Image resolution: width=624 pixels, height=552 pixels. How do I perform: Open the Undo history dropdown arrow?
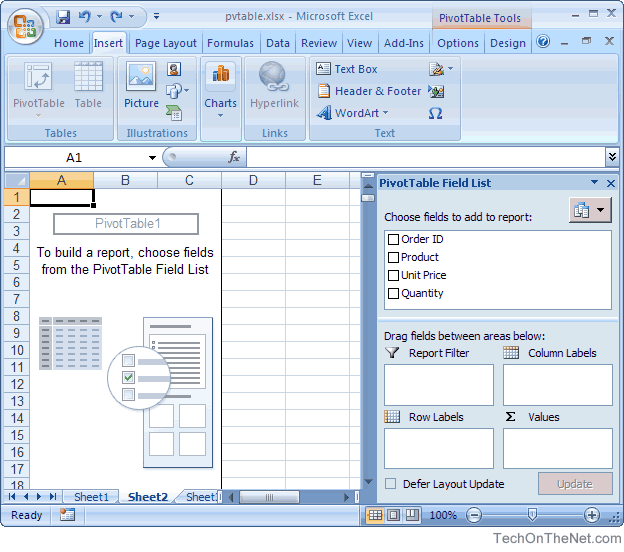[x=99, y=17]
